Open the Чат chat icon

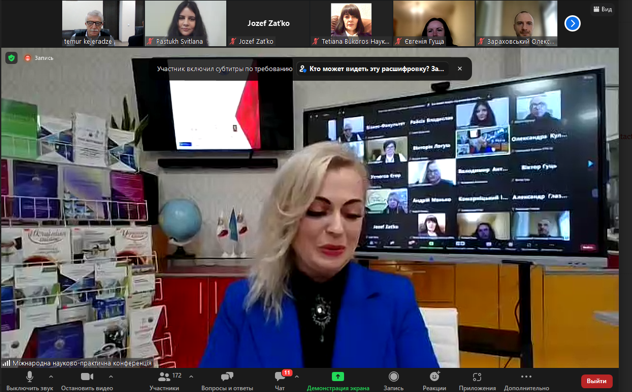280,377
